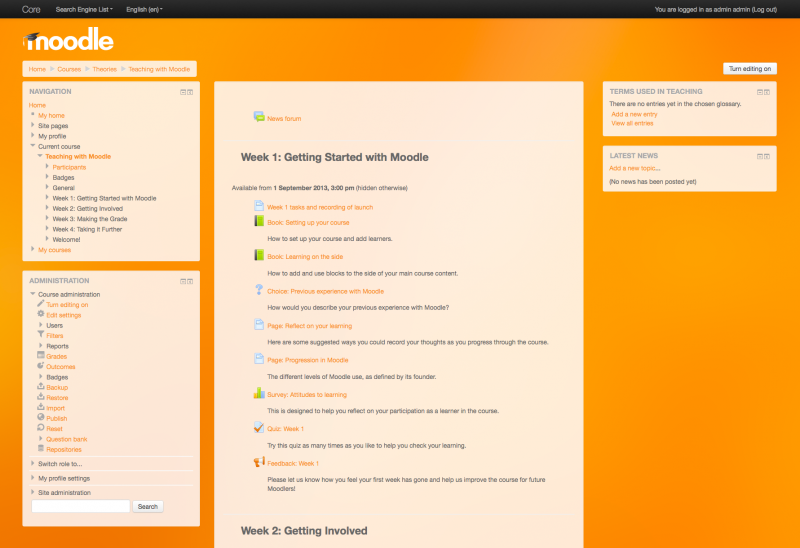Open Courses in the breadcrumb
Viewport: 800px width, 548px height.
(x=69, y=69)
